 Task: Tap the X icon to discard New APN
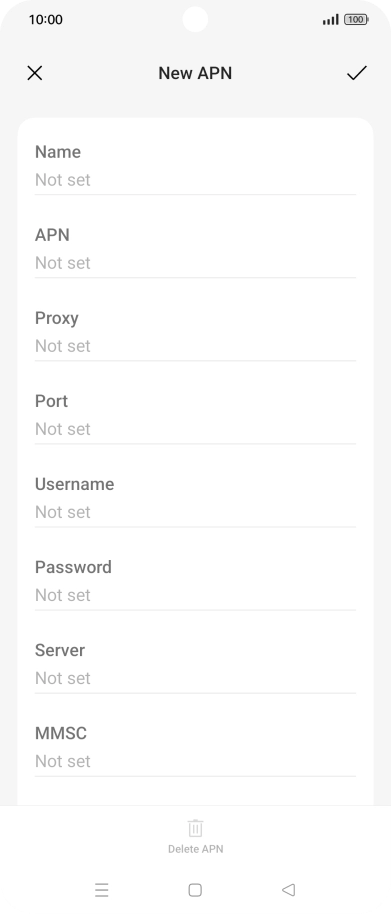coord(35,73)
